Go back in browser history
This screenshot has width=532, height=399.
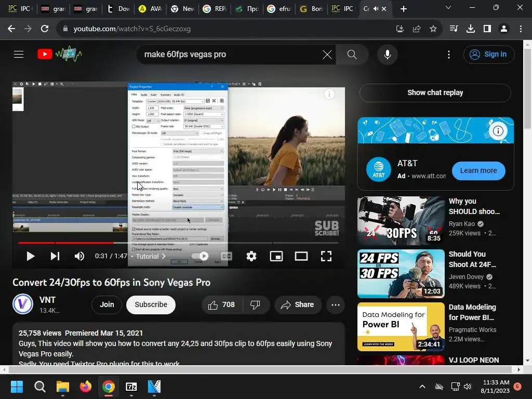pyautogui.click(x=11, y=29)
